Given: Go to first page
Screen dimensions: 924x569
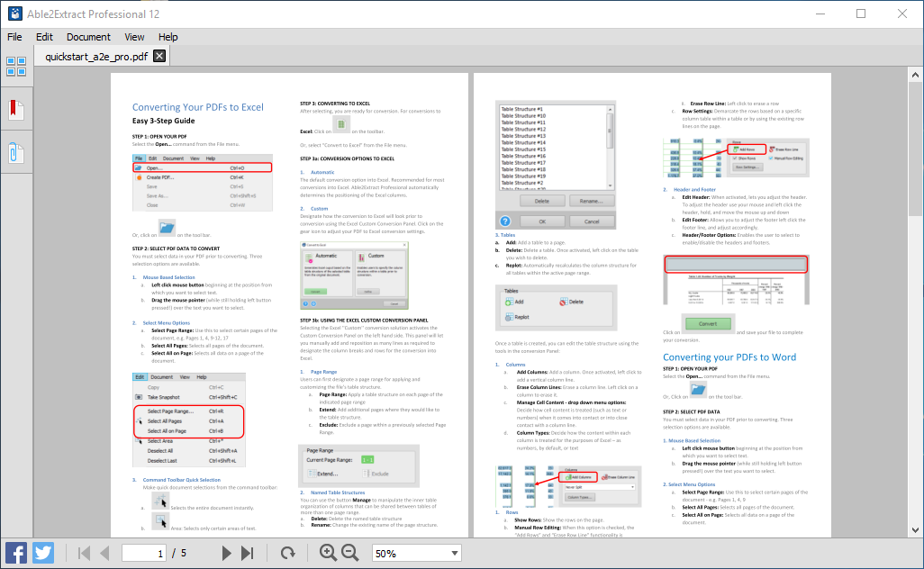Looking at the screenshot, I should [x=85, y=553].
